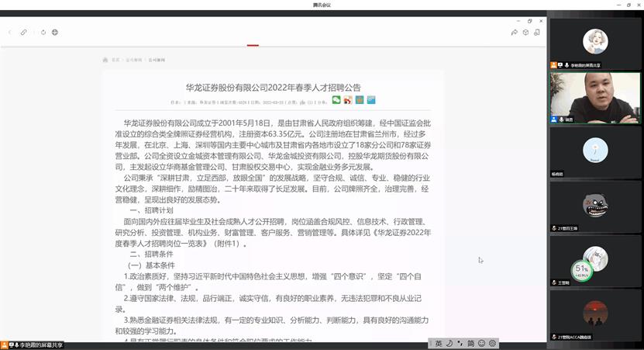Image resolution: width=644 pixels, height=350 pixels.
Task: Click the home icon in breadcrumb
Action: [105, 60]
